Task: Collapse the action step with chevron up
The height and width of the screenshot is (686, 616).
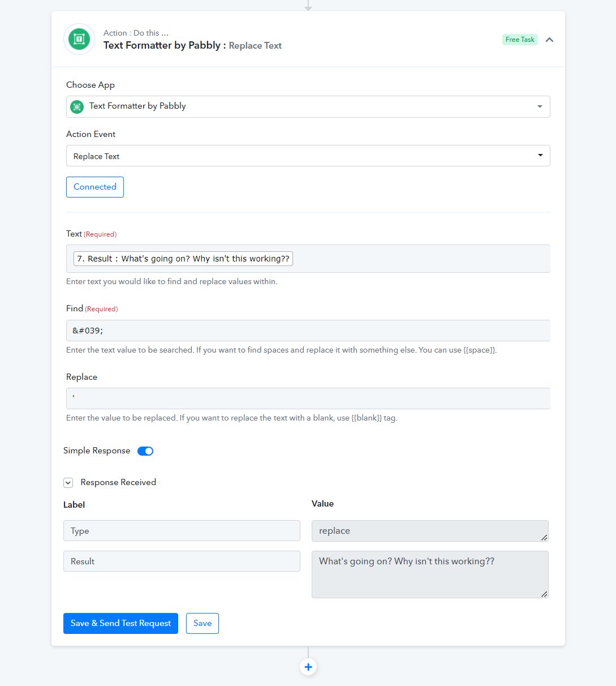Action: click(x=549, y=40)
